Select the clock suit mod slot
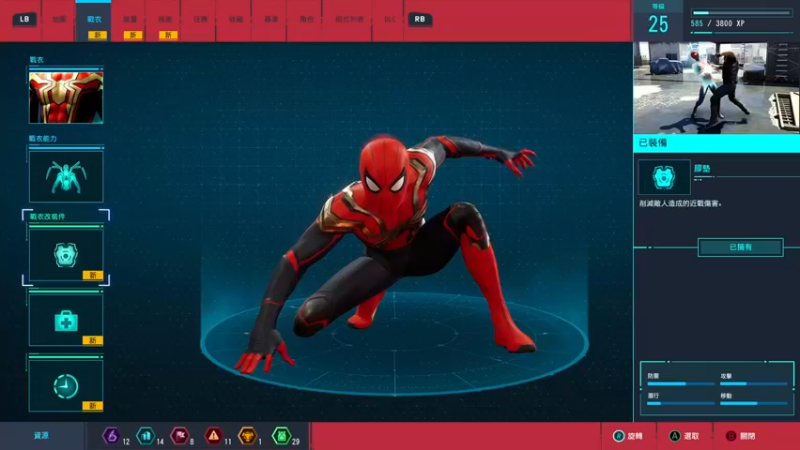800x450 pixels. pos(66,386)
